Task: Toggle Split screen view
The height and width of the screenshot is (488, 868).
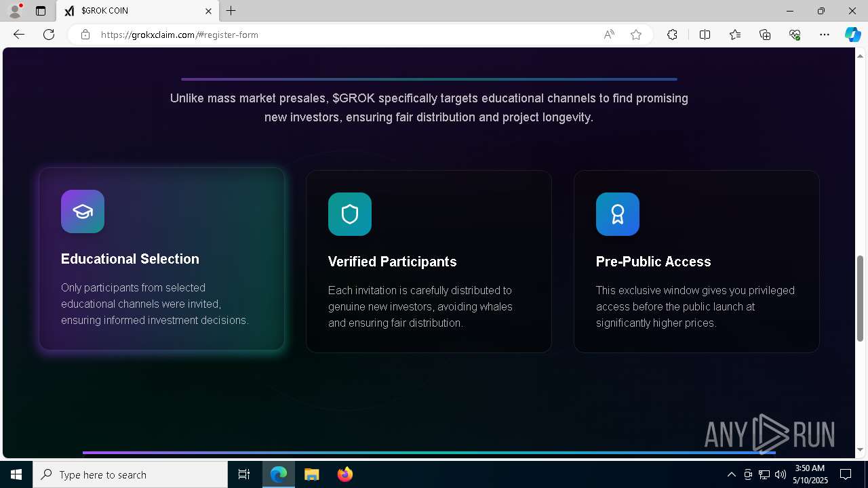Action: click(705, 35)
